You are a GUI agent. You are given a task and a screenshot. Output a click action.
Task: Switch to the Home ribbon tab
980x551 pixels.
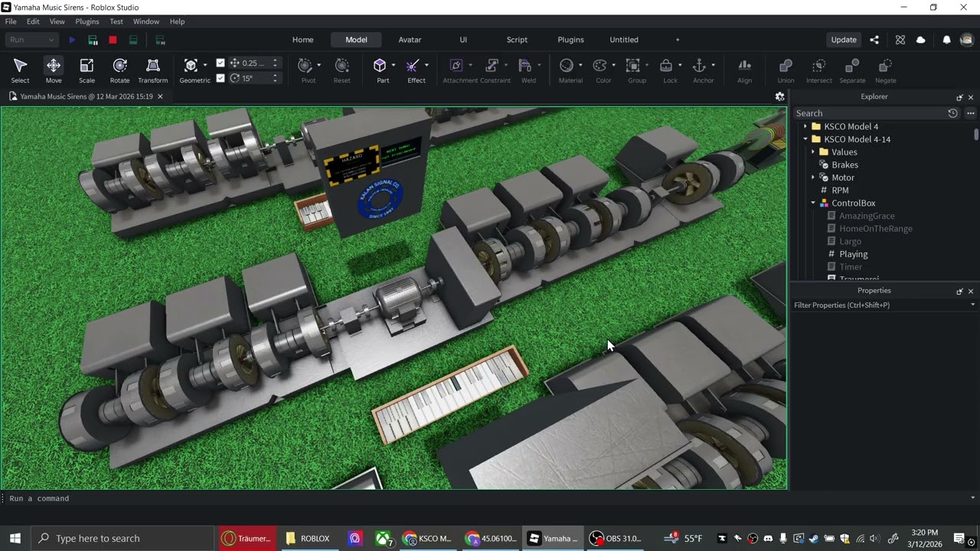pos(302,40)
